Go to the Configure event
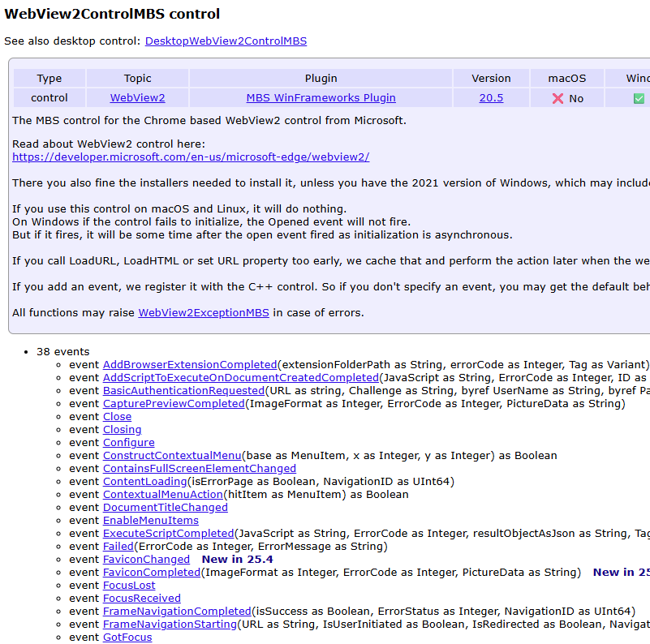This screenshot has height=644, width=650. point(128,443)
